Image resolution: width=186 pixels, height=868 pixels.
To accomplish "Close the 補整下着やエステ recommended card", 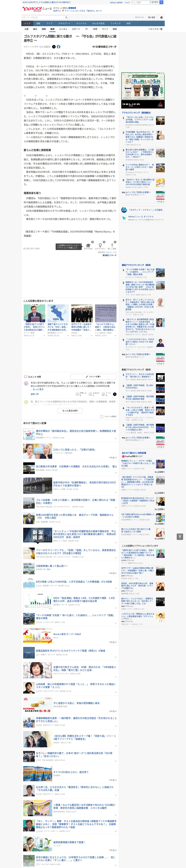I will (68, 336).
